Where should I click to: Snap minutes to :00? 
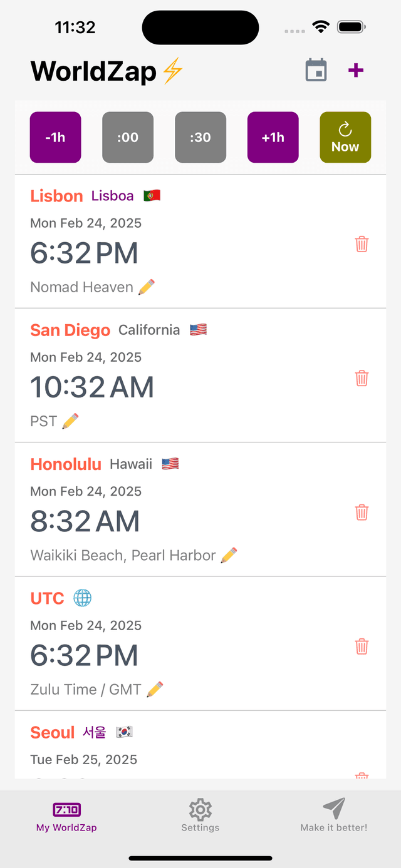click(128, 137)
